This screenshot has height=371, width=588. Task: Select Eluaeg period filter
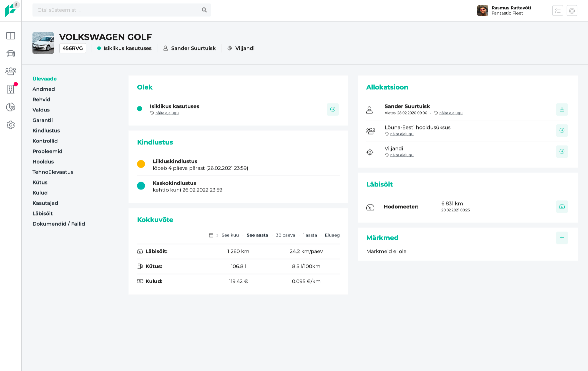pos(332,235)
